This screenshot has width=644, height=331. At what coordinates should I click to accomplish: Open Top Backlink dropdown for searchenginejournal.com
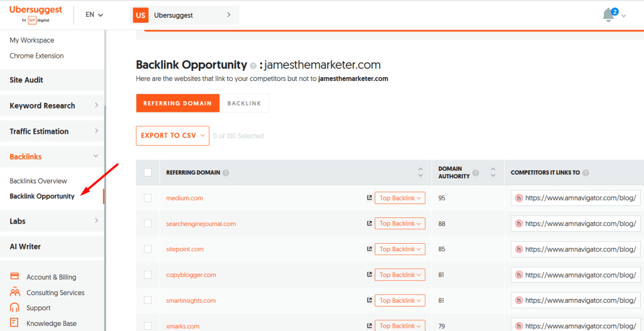[400, 224]
